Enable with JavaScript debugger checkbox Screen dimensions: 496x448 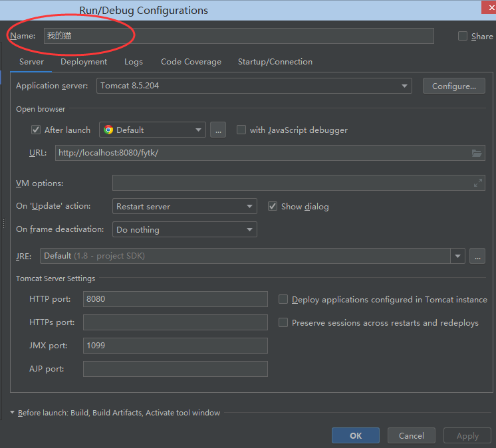click(241, 130)
